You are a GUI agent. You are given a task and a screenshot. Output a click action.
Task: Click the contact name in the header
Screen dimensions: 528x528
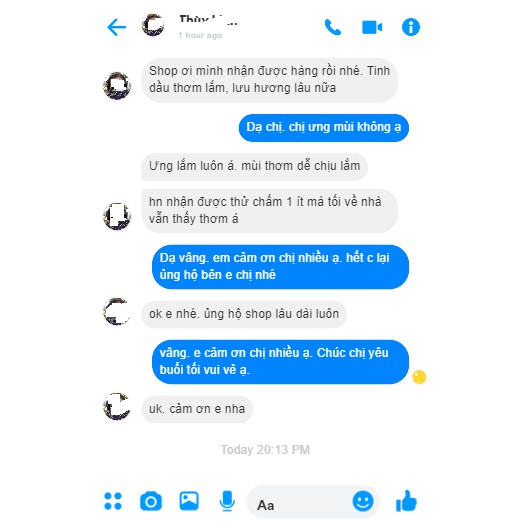[208, 20]
